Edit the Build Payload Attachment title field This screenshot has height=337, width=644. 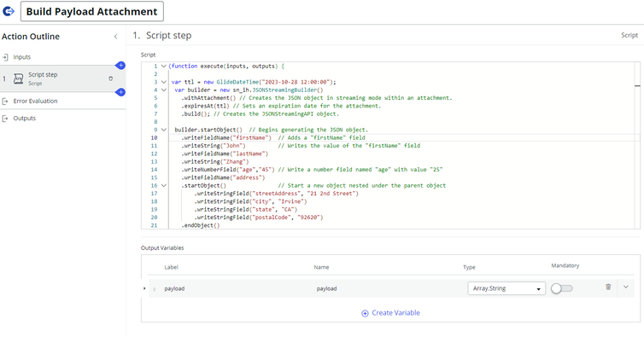coord(92,11)
